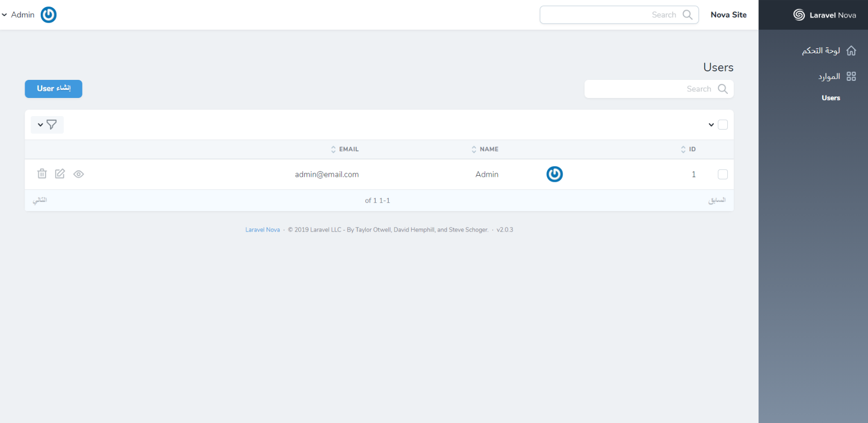This screenshot has width=868, height=423.
Task: Open Users in the sidebar menu
Action: tap(830, 98)
